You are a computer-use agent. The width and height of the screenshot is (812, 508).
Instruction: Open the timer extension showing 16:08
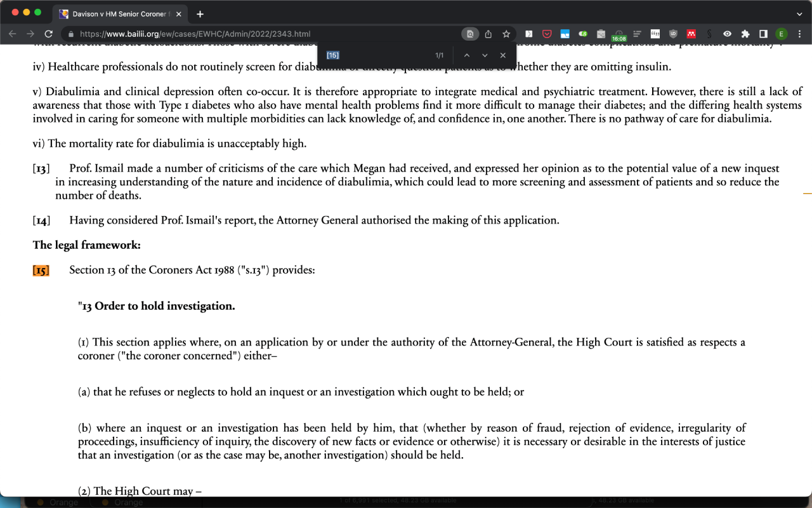(x=619, y=35)
